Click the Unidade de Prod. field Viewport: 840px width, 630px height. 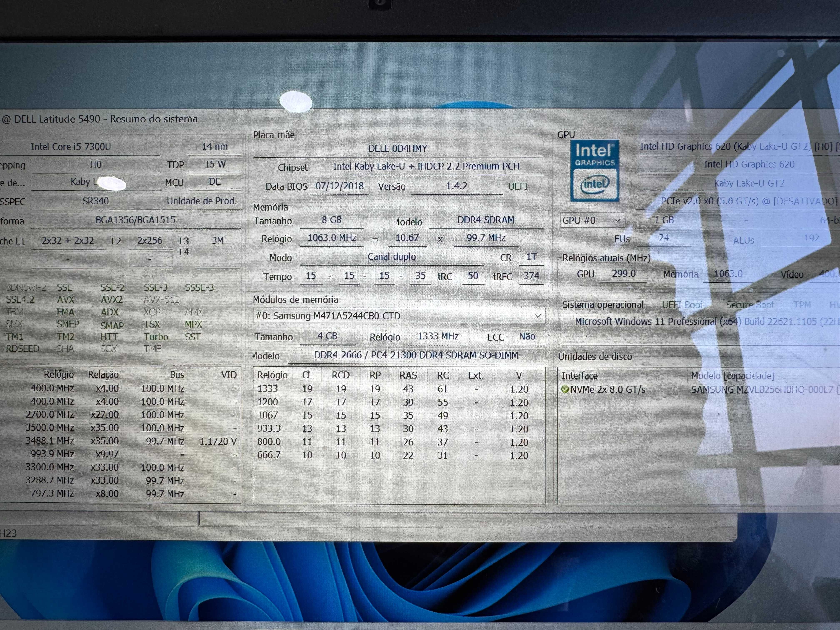pos(202,201)
